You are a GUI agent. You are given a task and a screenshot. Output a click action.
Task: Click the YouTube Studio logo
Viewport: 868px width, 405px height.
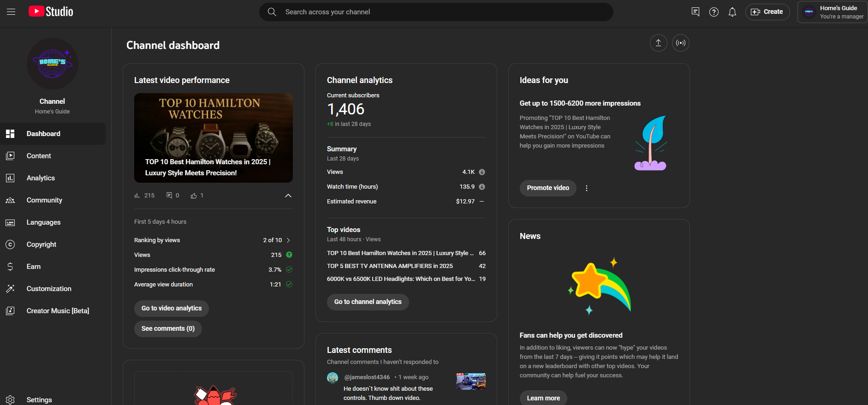(51, 12)
